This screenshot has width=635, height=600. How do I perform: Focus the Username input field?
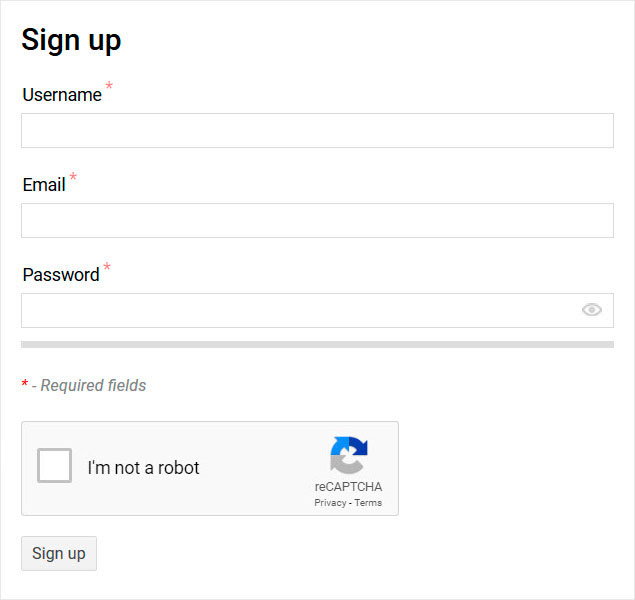coord(317,130)
